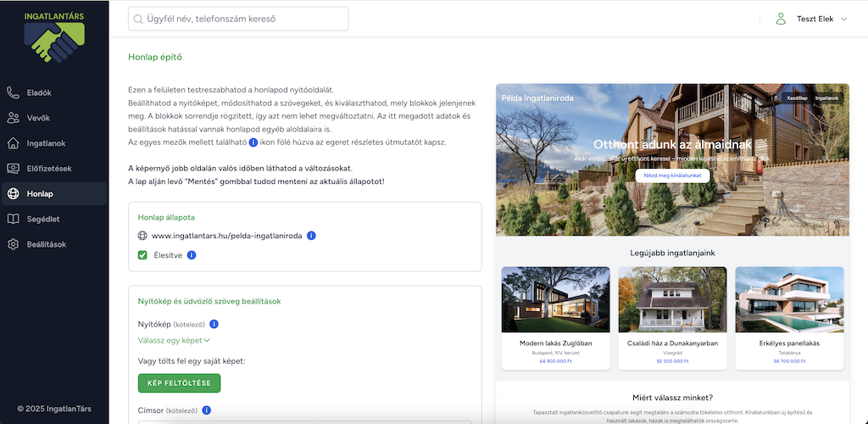The image size is (868, 424).
Task: Click the www.ingatlantars.hu/pelda-ingatlaniroda link
Action: click(x=227, y=235)
